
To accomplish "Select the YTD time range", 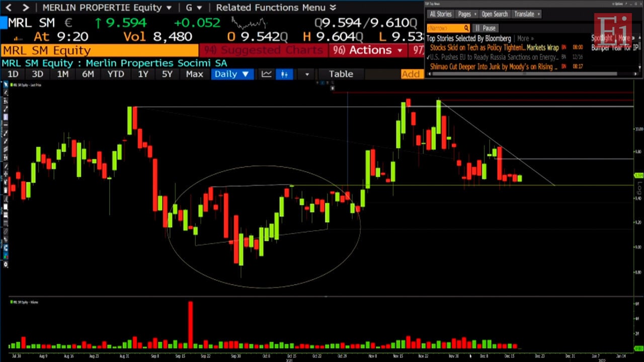I will click(x=116, y=74).
